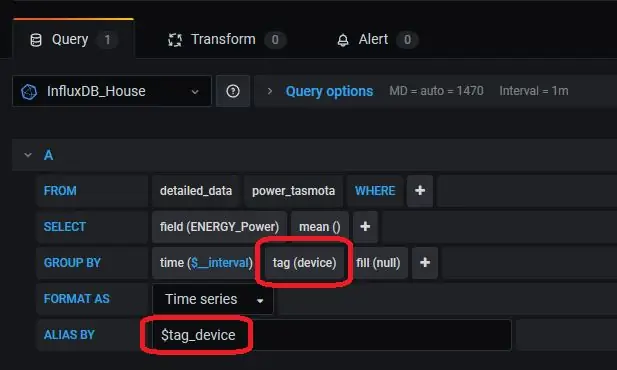Open the Time series format dropdown
Screen dimensions: 617x370
coord(212,299)
